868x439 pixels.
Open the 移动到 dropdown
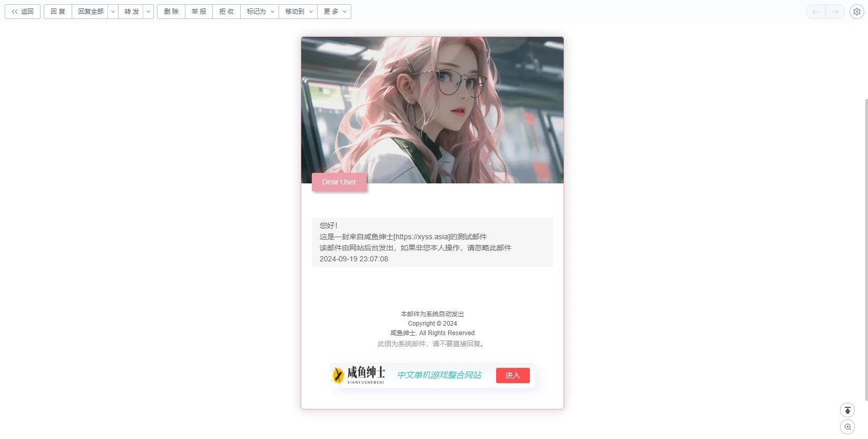click(x=298, y=12)
